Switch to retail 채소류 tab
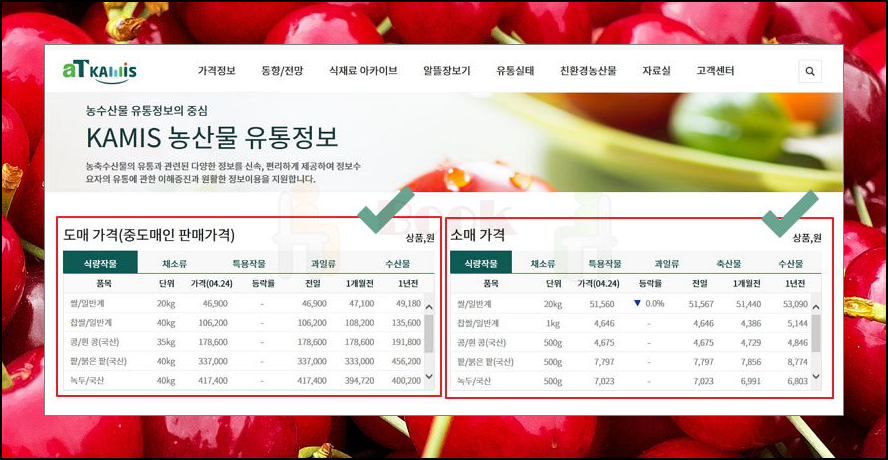This screenshot has width=888, height=460. tap(543, 263)
